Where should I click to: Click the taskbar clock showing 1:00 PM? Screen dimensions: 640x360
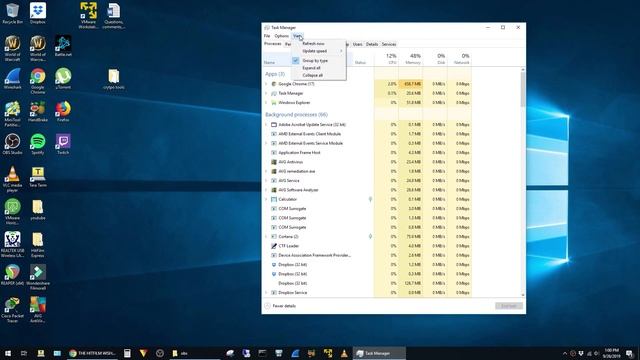[x=612, y=353]
